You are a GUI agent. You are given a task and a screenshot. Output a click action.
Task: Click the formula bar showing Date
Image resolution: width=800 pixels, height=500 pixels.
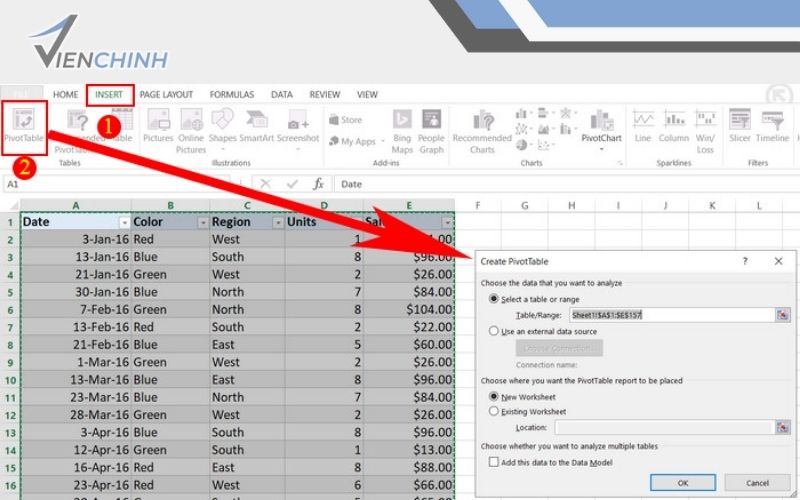[x=566, y=184]
